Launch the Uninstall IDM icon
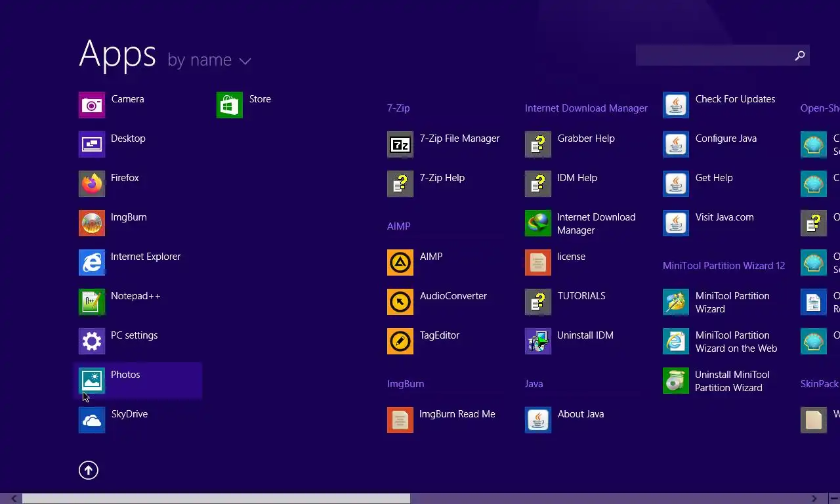The image size is (840, 504). click(538, 341)
